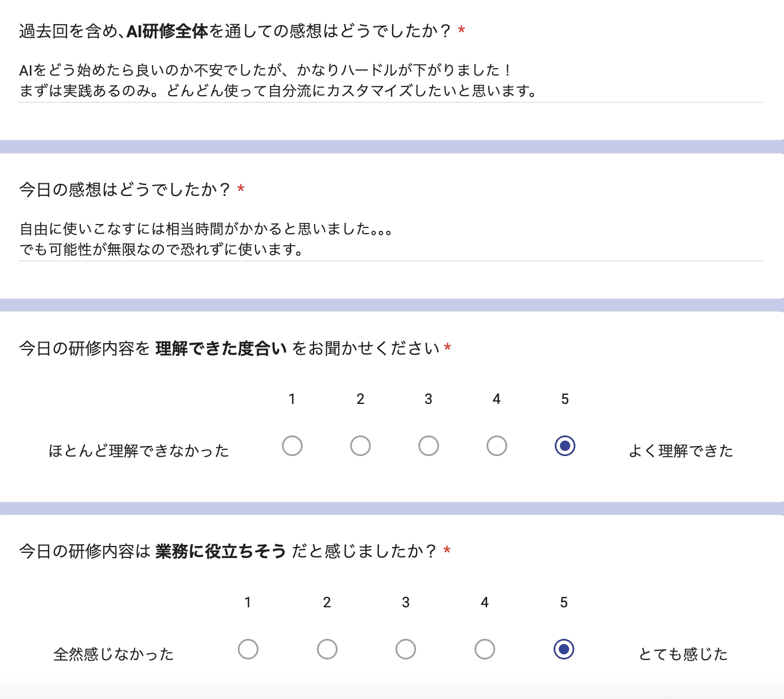Click the label 全然感じなかった
The width and height of the screenshot is (784, 699).
pyautogui.click(x=114, y=654)
